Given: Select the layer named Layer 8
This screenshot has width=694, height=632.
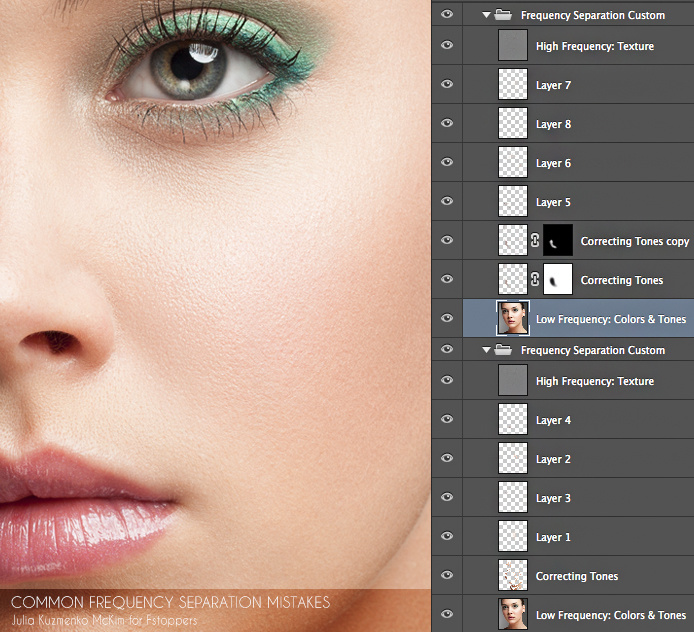Looking at the screenshot, I should (553, 124).
